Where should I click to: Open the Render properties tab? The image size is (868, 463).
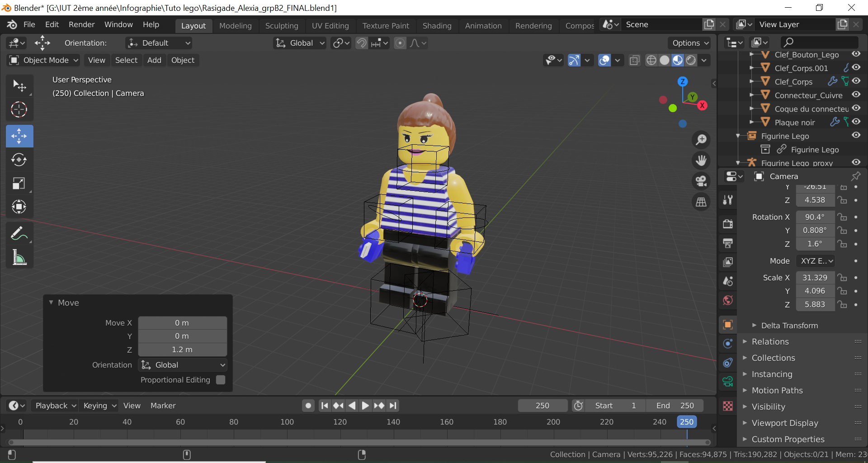728,224
